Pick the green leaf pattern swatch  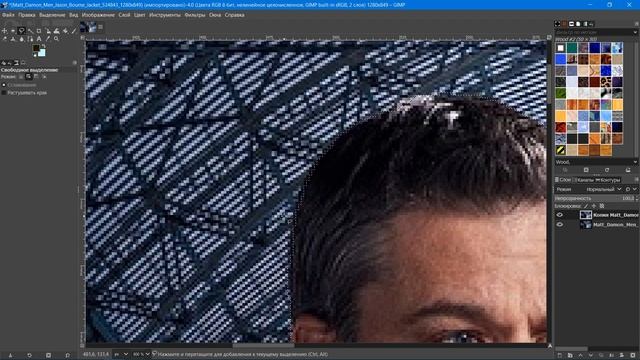click(561, 93)
